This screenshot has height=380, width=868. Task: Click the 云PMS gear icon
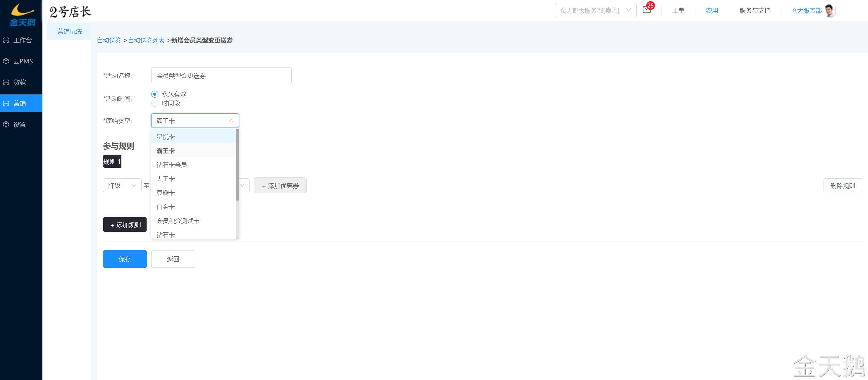[6, 61]
